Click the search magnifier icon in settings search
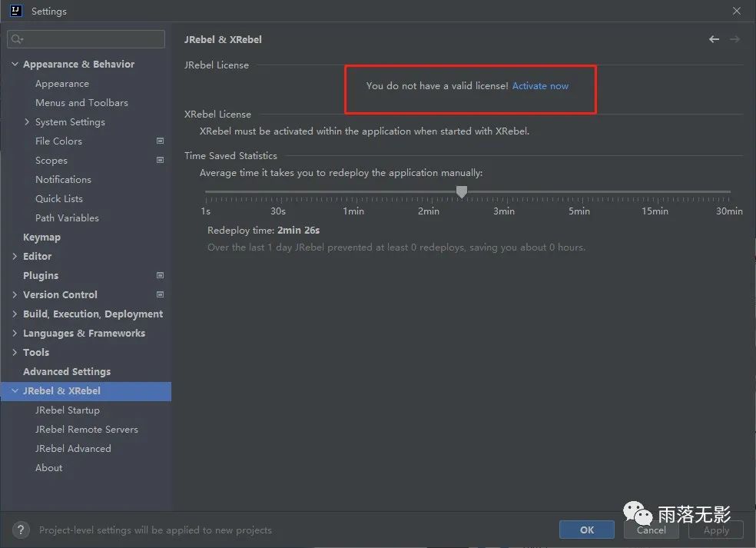 click(x=18, y=39)
